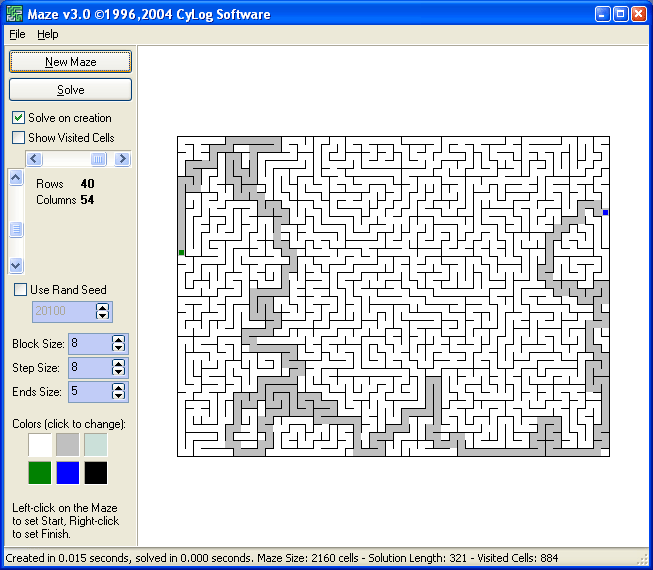Screen dimensions: 653x570
Task: Minimize the Maze window
Action: [x=602, y=14]
